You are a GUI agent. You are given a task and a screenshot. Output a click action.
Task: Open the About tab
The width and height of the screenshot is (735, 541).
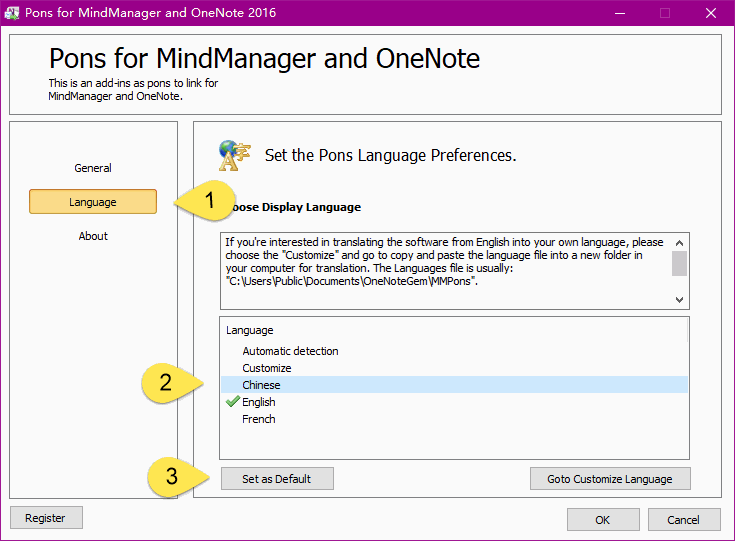pos(93,236)
